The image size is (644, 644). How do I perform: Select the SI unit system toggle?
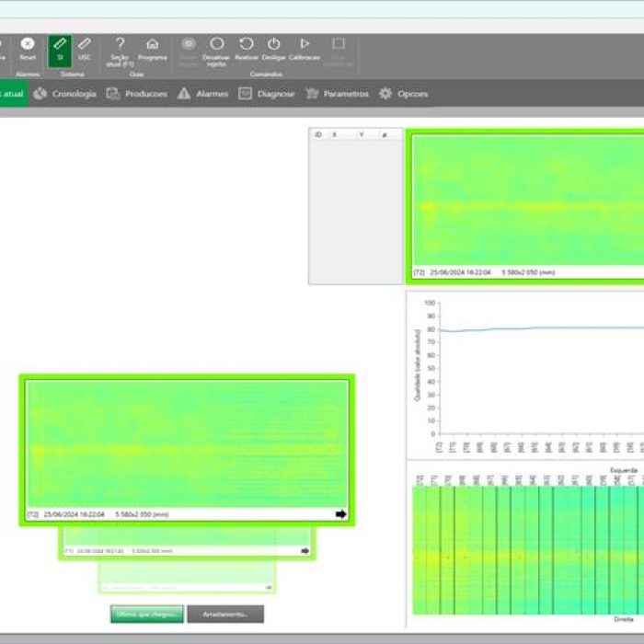60,48
